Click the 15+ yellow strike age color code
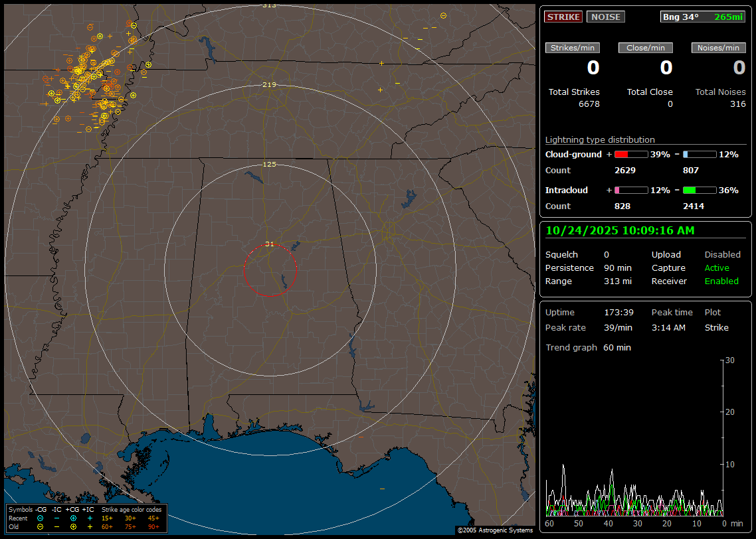The width and height of the screenshot is (756, 539). point(107,518)
